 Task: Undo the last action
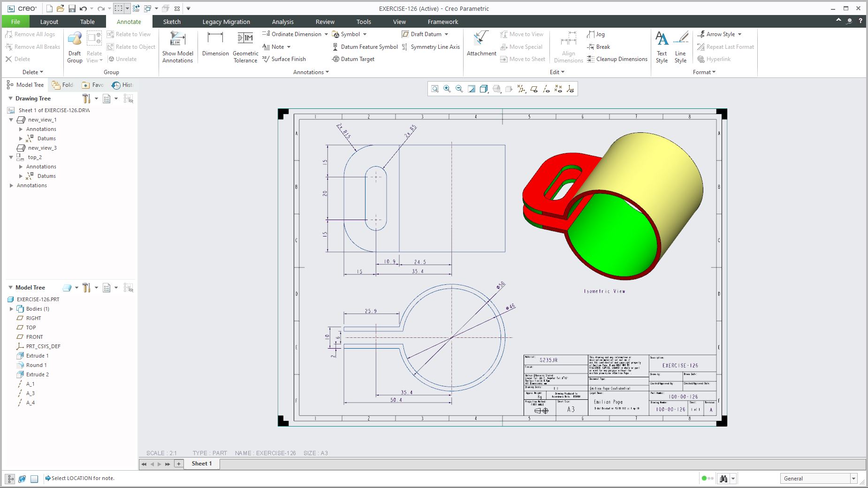pos(83,8)
